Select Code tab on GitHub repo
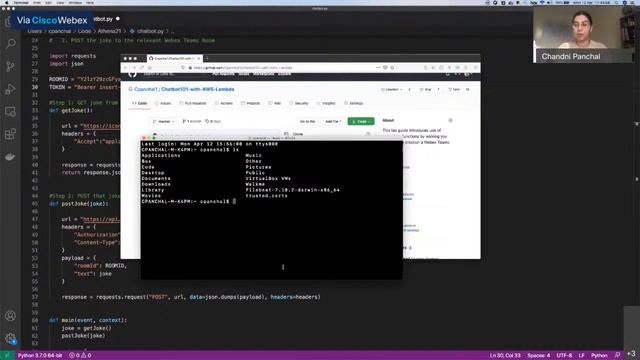The width and height of the screenshot is (640, 360). pyautogui.click(x=140, y=104)
